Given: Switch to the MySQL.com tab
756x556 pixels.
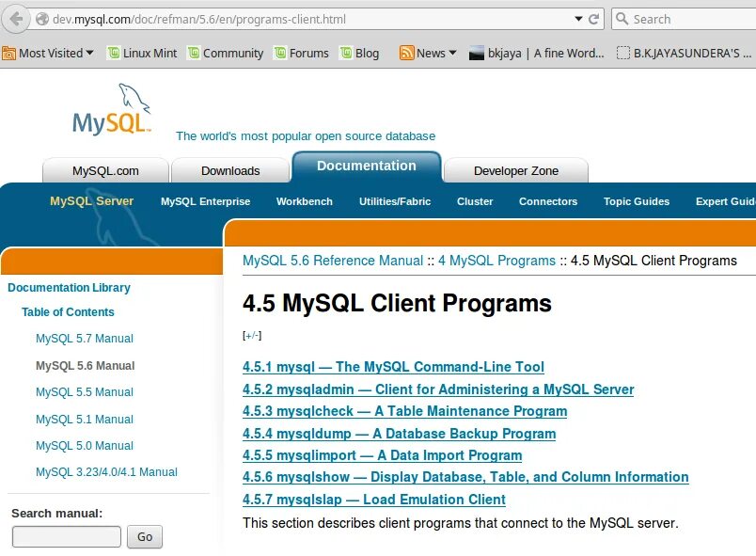Looking at the screenshot, I should [x=105, y=170].
